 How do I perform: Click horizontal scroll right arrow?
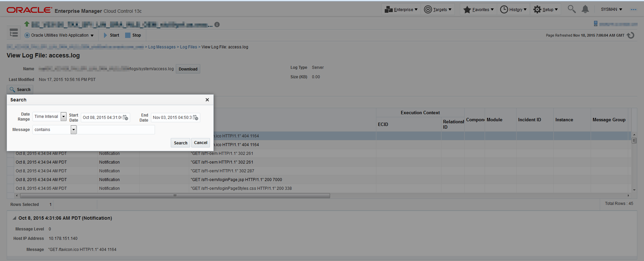(x=628, y=195)
